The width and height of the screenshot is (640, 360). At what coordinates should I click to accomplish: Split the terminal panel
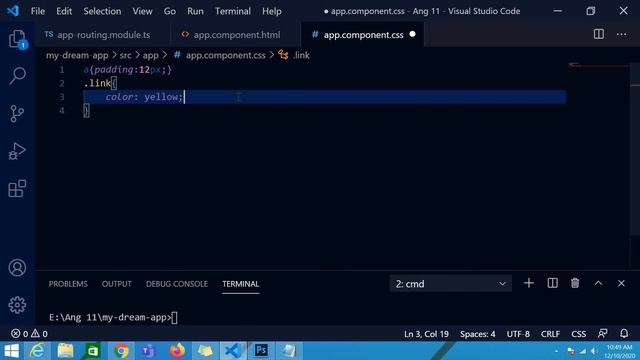(552, 283)
